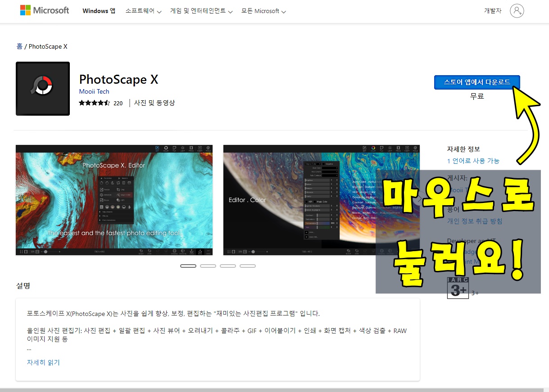Click the PhotoScape X breadcrumb text
This screenshot has width=549, height=392.
[48, 46]
